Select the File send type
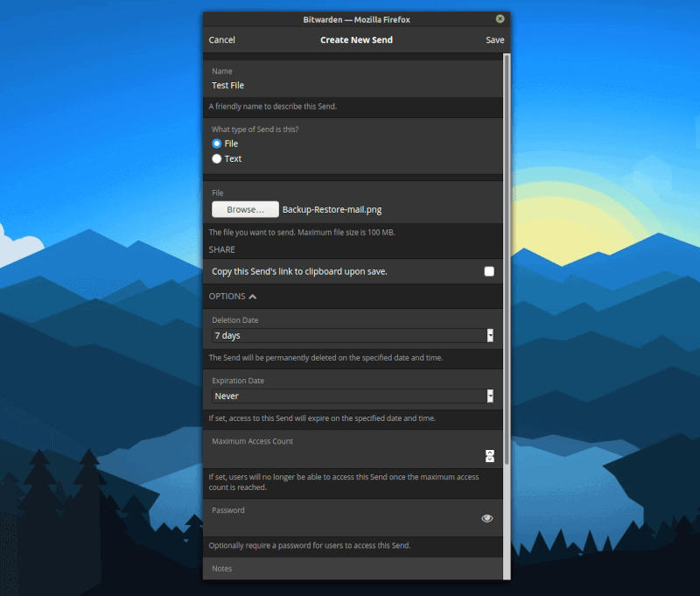700x596 pixels. click(217, 144)
